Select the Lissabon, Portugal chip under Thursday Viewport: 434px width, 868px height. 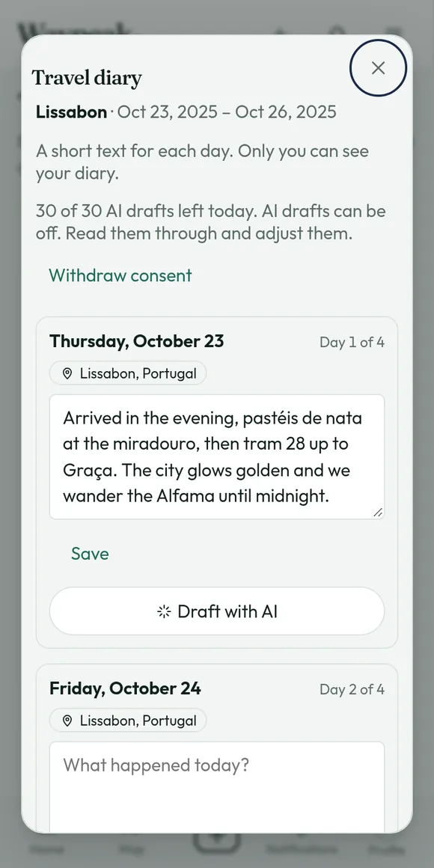point(128,373)
